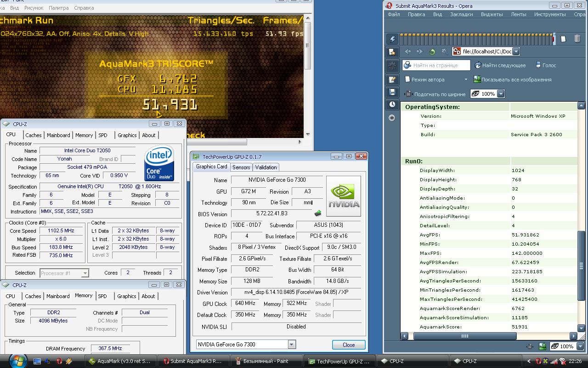Click Opera's closed tabs trash icon
The image size is (588, 368).
click(x=577, y=39)
